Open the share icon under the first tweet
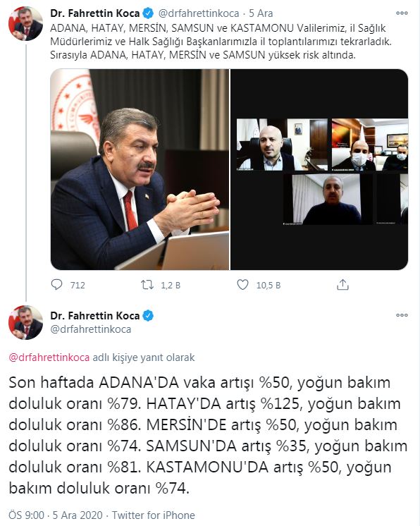 pos(342,284)
